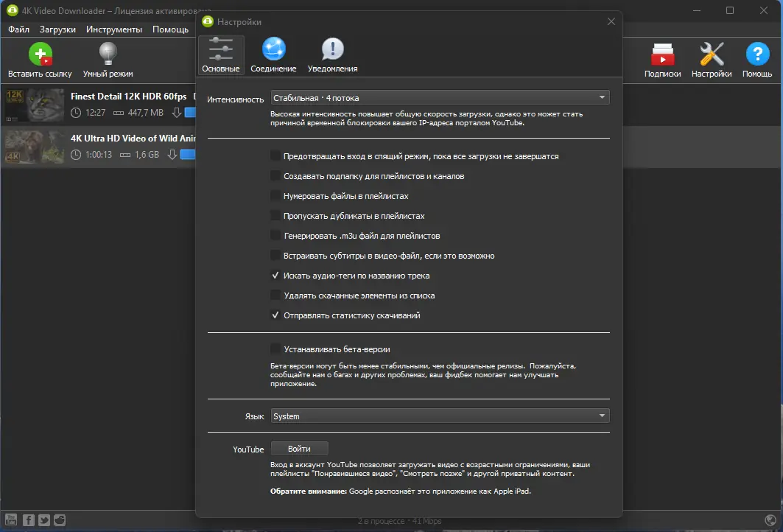Close the Настройки dialog
The image size is (783, 532).
point(611,21)
